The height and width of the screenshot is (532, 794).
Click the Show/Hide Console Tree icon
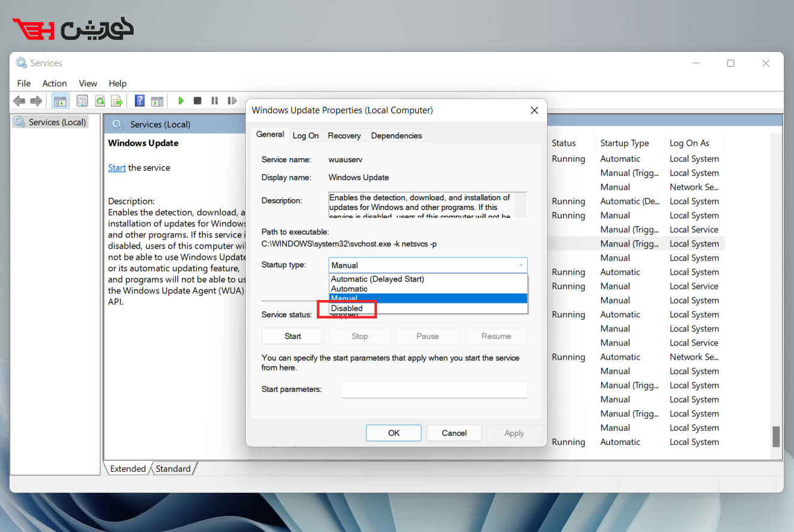click(60, 101)
